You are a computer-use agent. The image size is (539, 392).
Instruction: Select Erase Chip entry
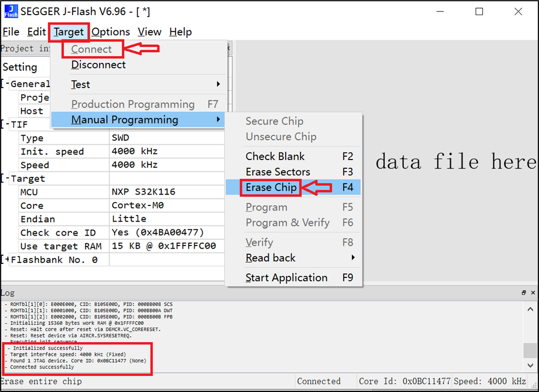293,187
